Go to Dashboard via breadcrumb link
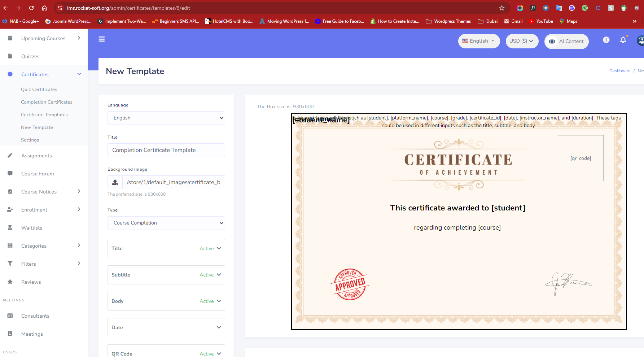 pyautogui.click(x=620, y=71)
